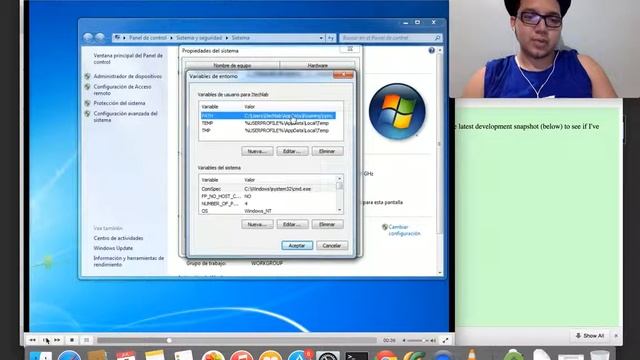Go forward in the Control Panel window
This screenshot has height=360, width=640.
click(x=100, y=38)
